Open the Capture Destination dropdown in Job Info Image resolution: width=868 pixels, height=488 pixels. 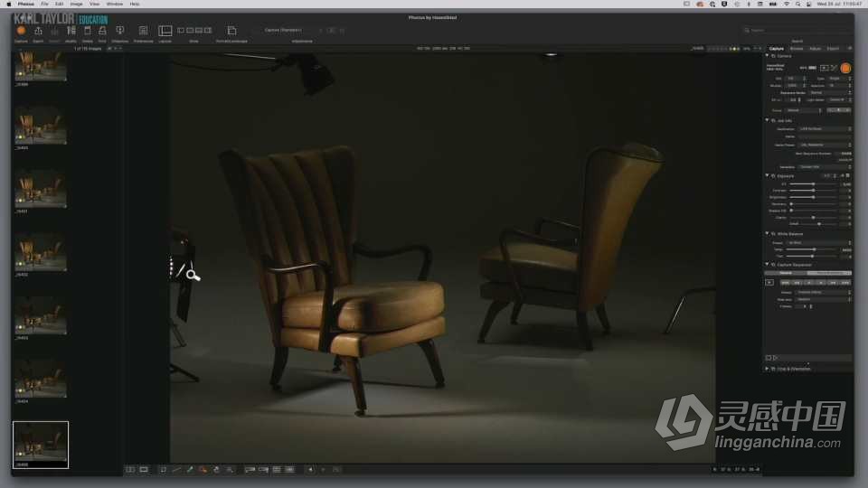click(825, 129)
